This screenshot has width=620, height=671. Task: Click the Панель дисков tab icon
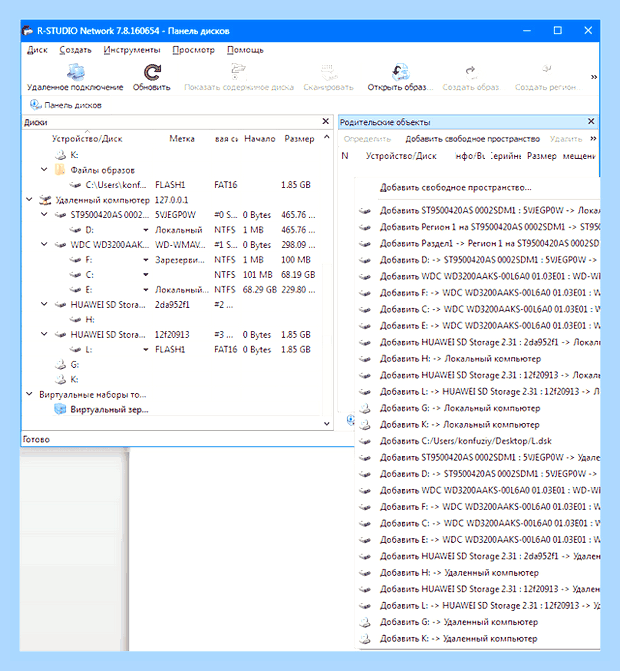pos(35,105)
